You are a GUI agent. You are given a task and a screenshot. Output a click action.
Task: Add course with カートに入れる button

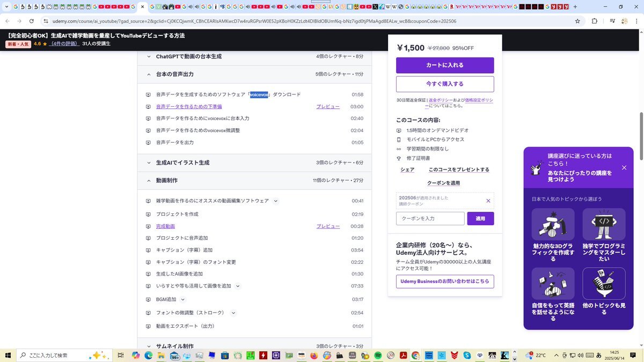(x=445, y=65)
